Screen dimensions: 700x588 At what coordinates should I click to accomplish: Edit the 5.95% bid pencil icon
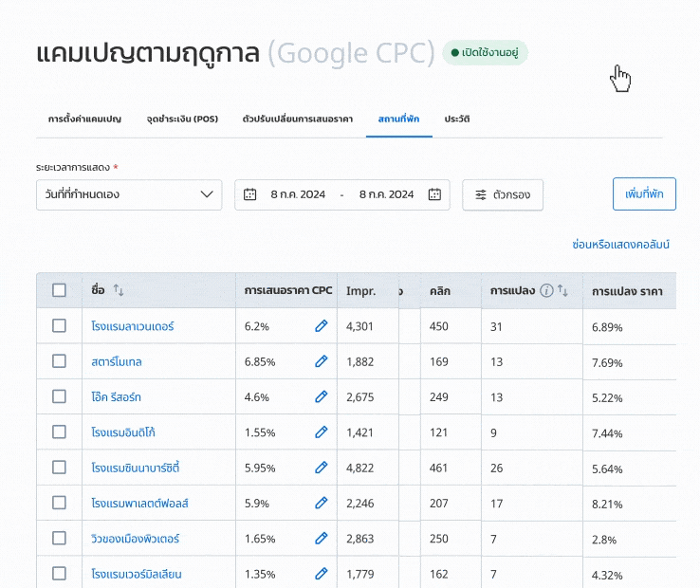point(321,468)
